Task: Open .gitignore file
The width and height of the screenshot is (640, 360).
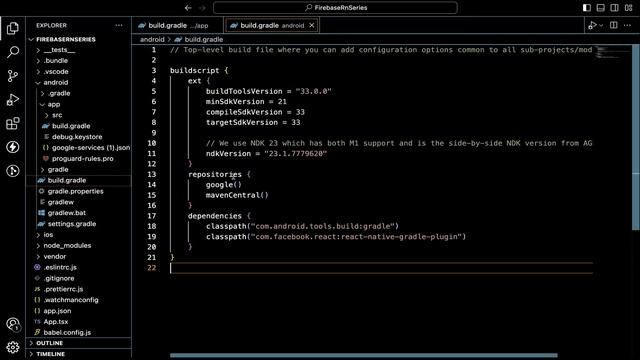Action: pos(78,278)
